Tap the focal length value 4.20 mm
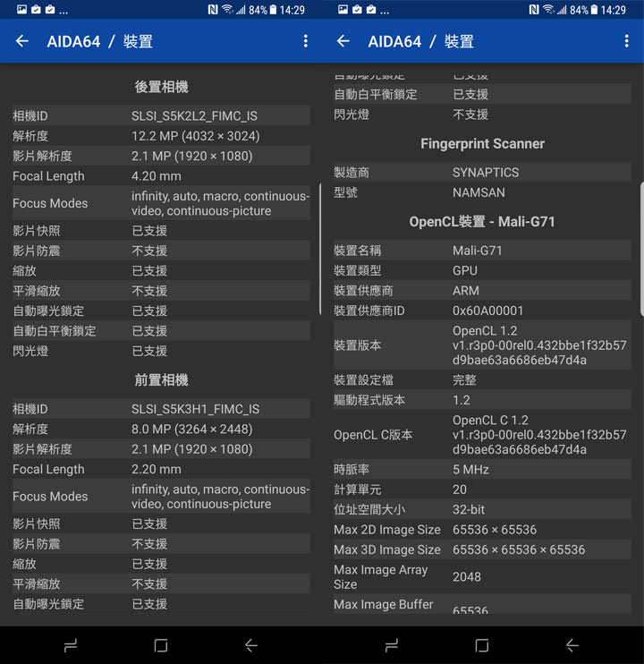This screenshot has width=644, height=664. click(x=157, y=176)
